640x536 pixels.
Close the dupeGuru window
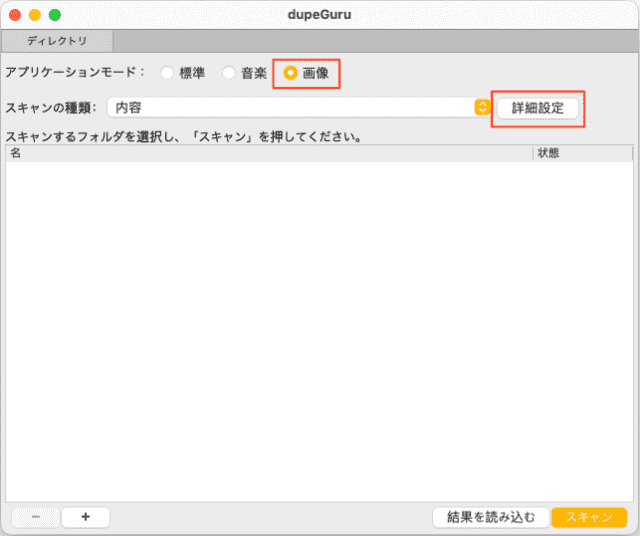tap(15, 15)
